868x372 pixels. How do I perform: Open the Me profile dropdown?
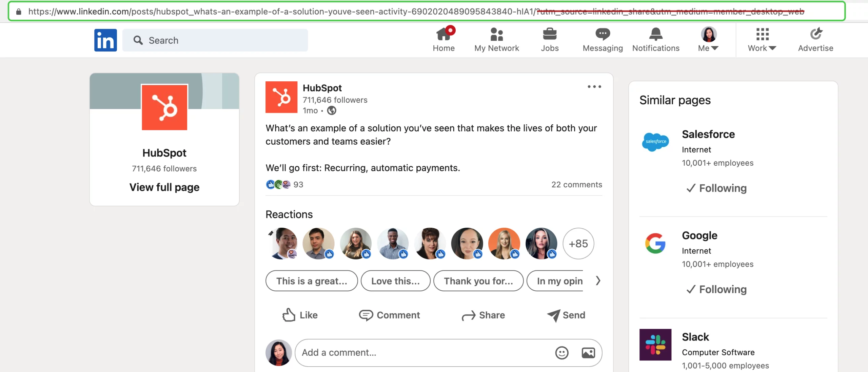(x=709, y=39)
